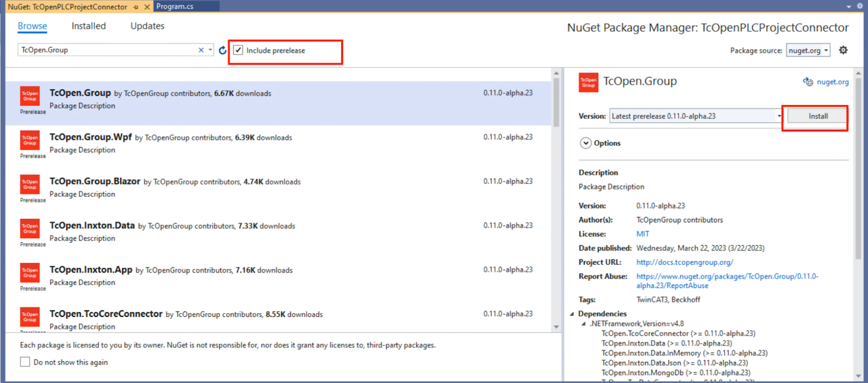Click the Install button
Image resolution: width=868 pixels, height=383 pixels.
point(818,116)
